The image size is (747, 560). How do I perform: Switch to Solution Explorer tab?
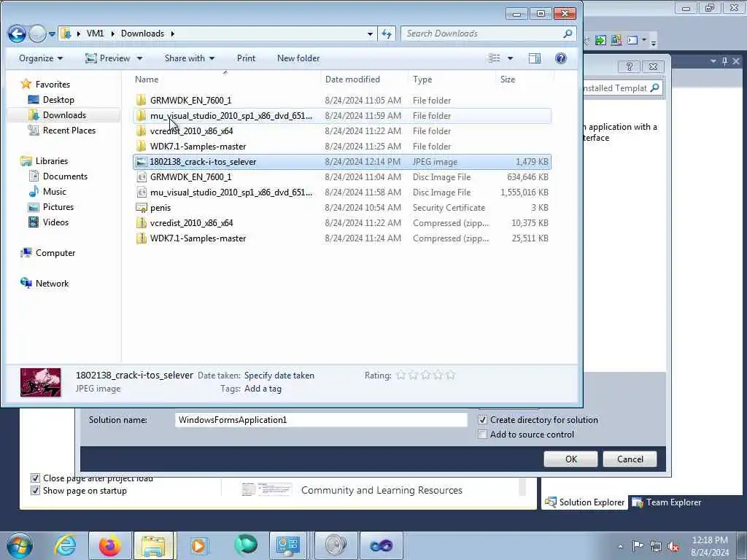click(584, 502)
